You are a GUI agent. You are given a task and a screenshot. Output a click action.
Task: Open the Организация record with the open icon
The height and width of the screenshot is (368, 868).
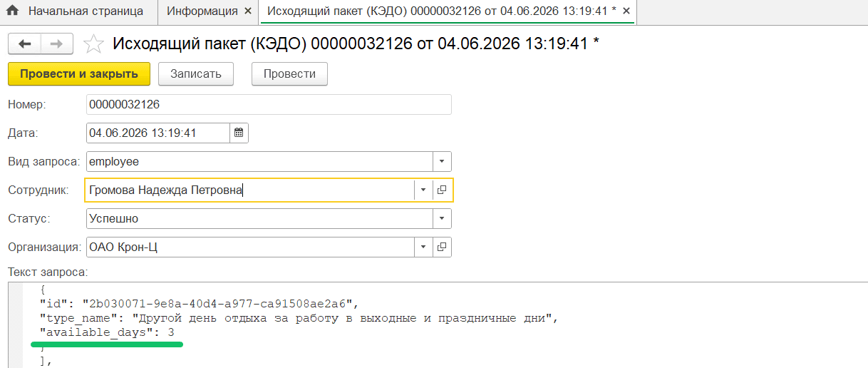coord(442,247)
